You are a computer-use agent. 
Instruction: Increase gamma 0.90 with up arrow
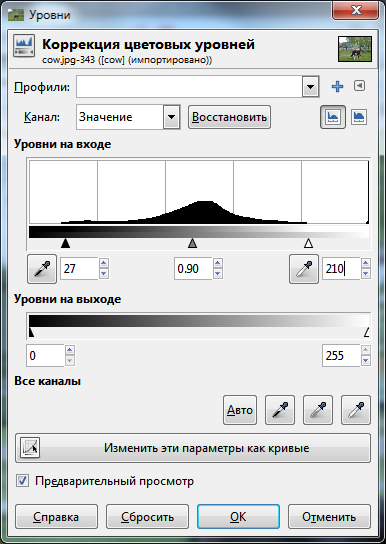[218, 263]
